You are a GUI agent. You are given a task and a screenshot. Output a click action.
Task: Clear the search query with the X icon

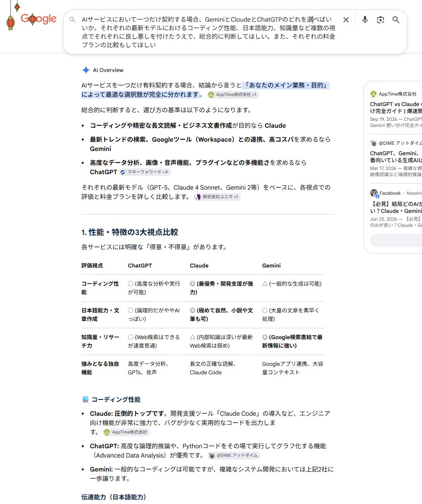pos(346,20)
